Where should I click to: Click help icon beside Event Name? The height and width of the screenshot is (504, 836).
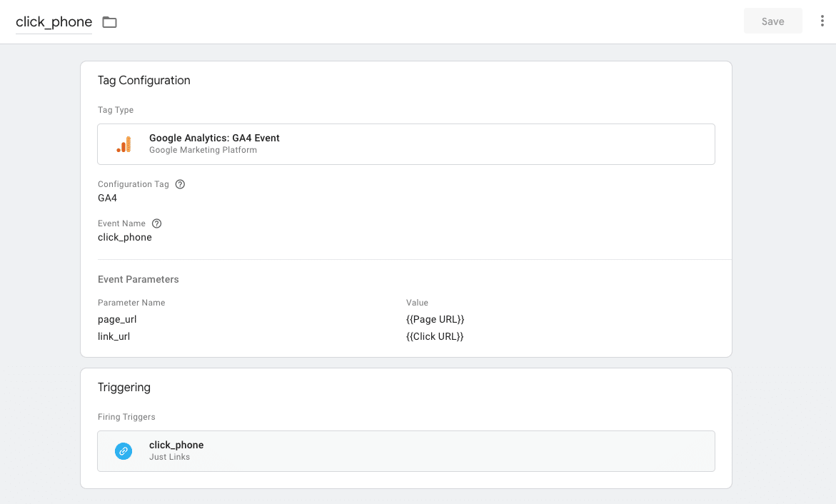tap(157, 223)
